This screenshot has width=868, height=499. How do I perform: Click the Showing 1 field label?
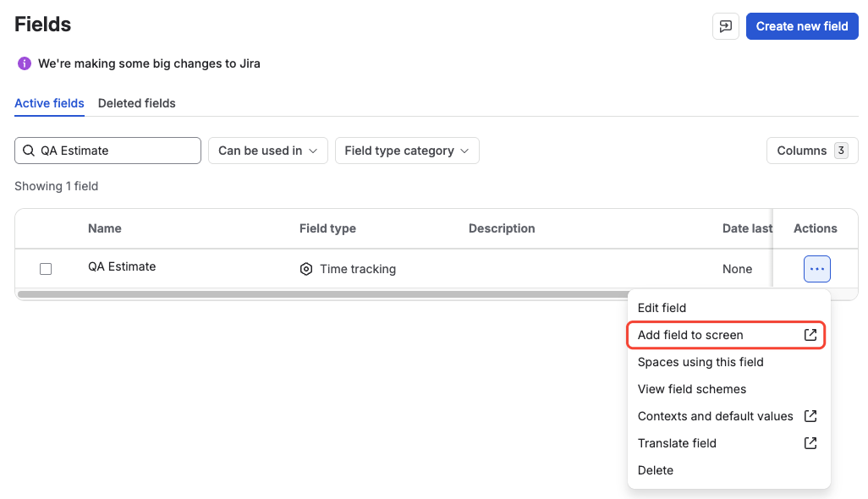(x=57, y=186)
